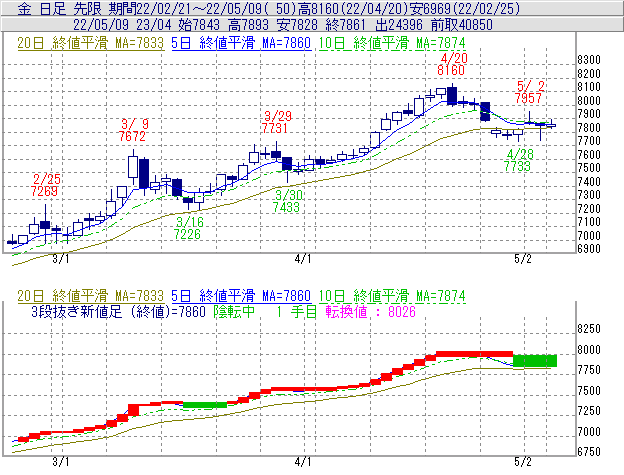
Task: Click the 3/30 7433 low label
Action: [x=287, y=201]
